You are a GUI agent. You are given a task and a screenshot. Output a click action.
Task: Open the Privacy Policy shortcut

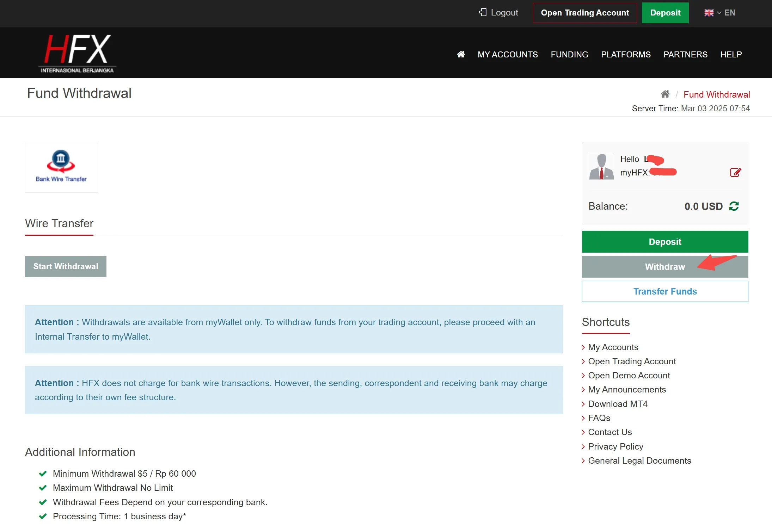[x=615, y=447]
